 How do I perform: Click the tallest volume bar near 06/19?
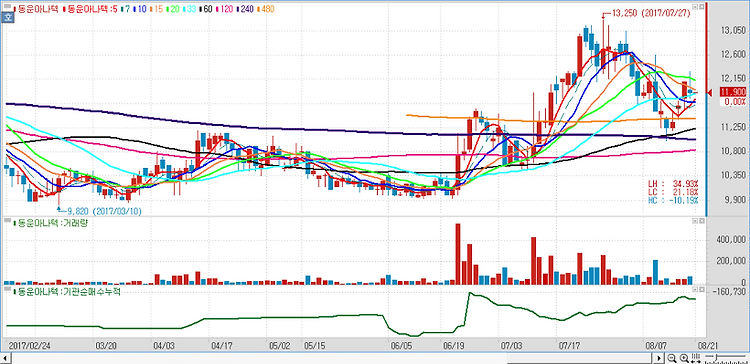(458, 254)
